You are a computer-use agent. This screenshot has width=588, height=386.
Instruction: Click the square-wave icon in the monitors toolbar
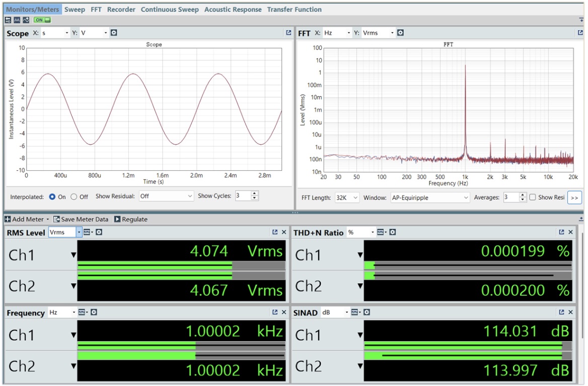click(x=17, y=20)
